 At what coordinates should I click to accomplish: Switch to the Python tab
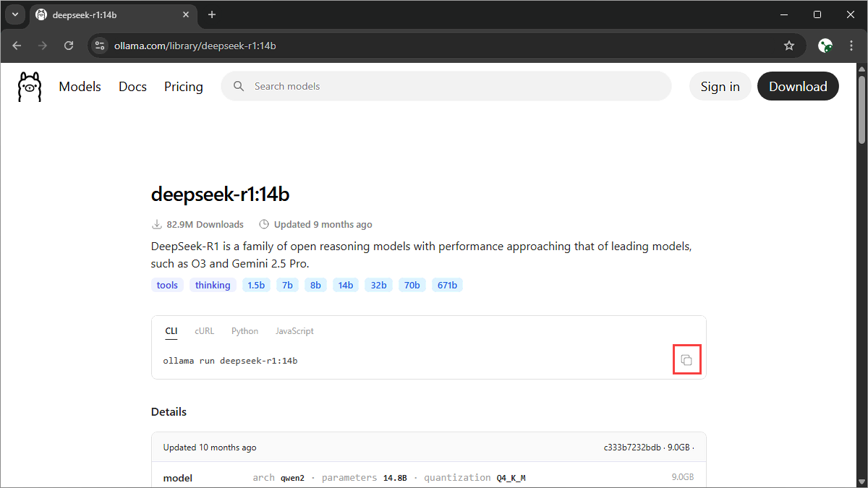click(244, 331)
